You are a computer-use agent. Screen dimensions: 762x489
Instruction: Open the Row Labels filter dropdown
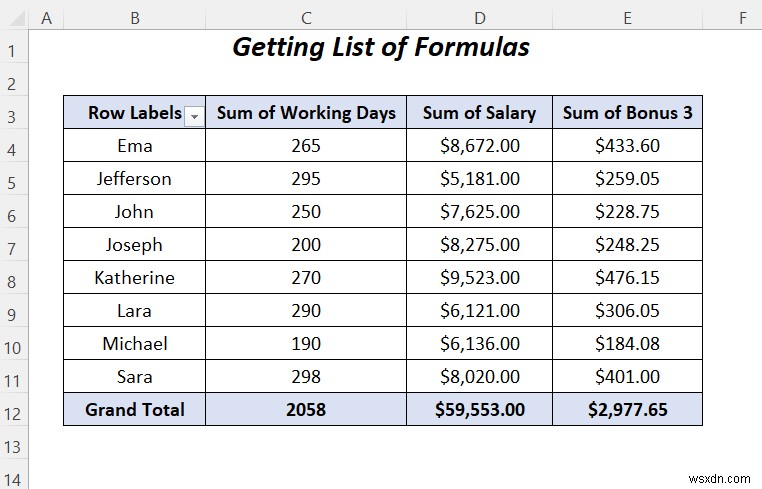[194, 116]
